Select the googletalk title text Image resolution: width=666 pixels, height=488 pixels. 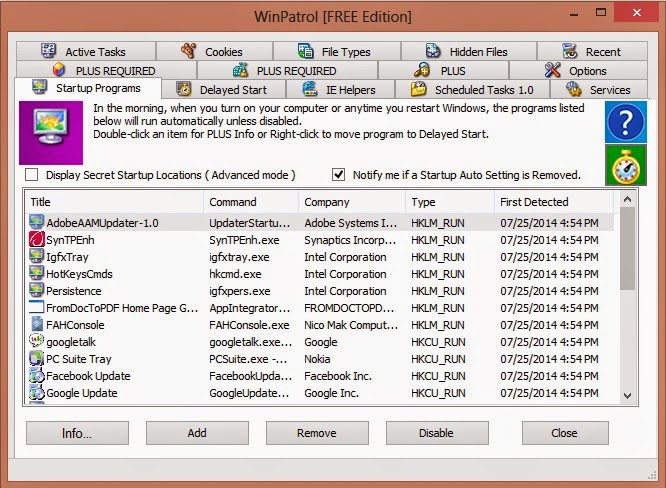click(71, 342)
